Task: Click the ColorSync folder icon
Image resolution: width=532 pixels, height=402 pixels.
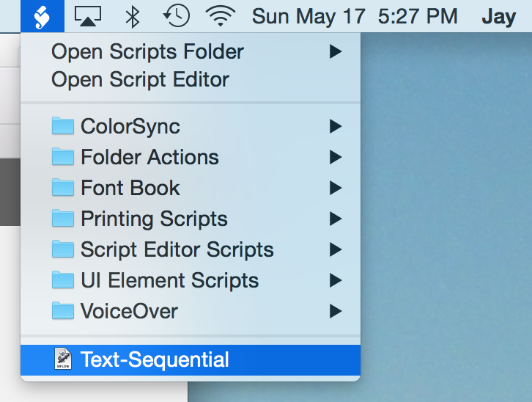Action: click(x=63, y=126)
